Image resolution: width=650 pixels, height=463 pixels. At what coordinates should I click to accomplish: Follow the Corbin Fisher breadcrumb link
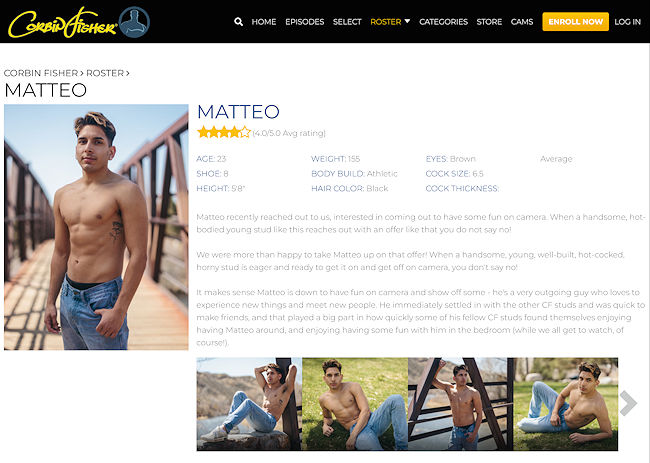coord(41,73)
